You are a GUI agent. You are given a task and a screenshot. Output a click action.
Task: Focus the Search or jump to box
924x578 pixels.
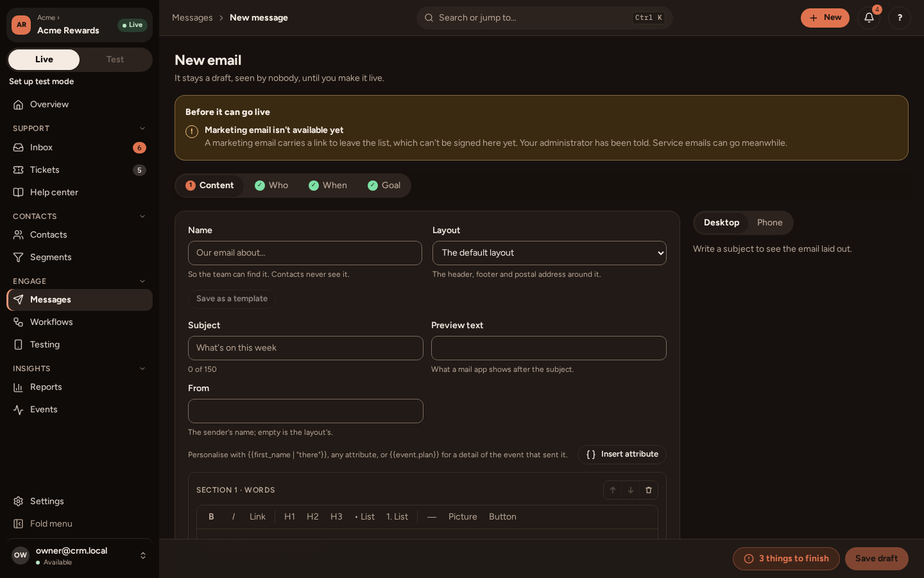[545, 18]
